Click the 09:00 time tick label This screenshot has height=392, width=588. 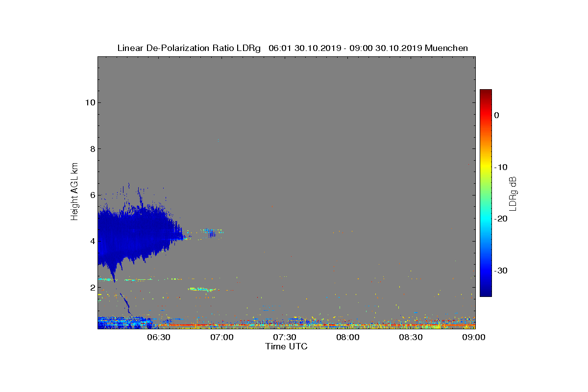click(473, 337)
